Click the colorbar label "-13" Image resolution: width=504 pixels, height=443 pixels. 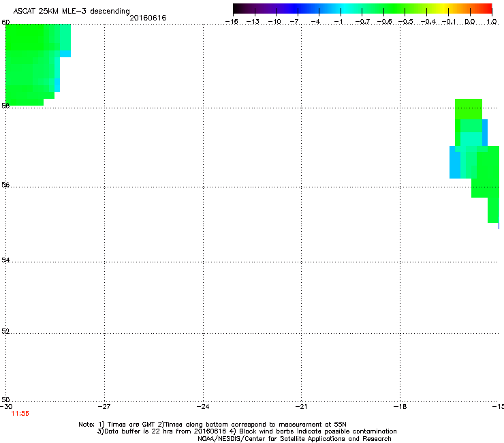coord(253,22)
